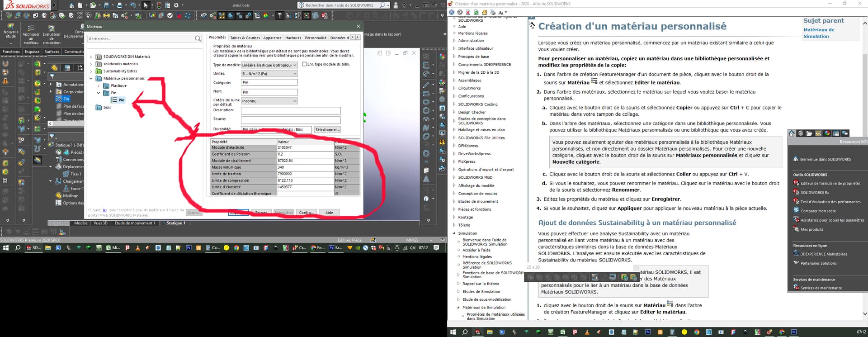Click the Description input field
This screenshot has height=337, width=868.
(290, 110)
